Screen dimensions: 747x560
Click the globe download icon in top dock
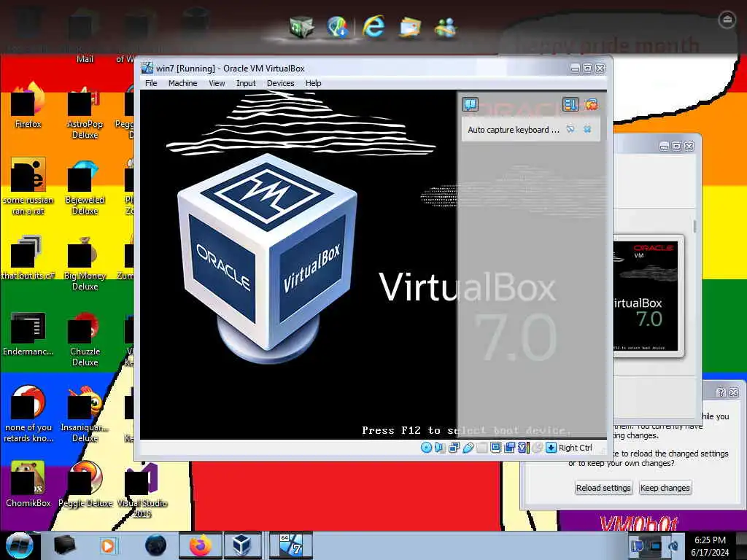pos(337,27)
